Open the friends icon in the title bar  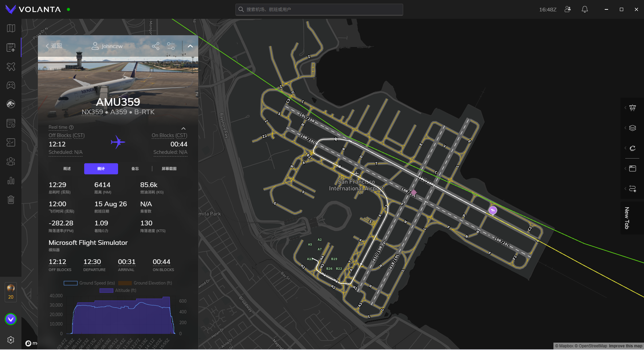568,9
